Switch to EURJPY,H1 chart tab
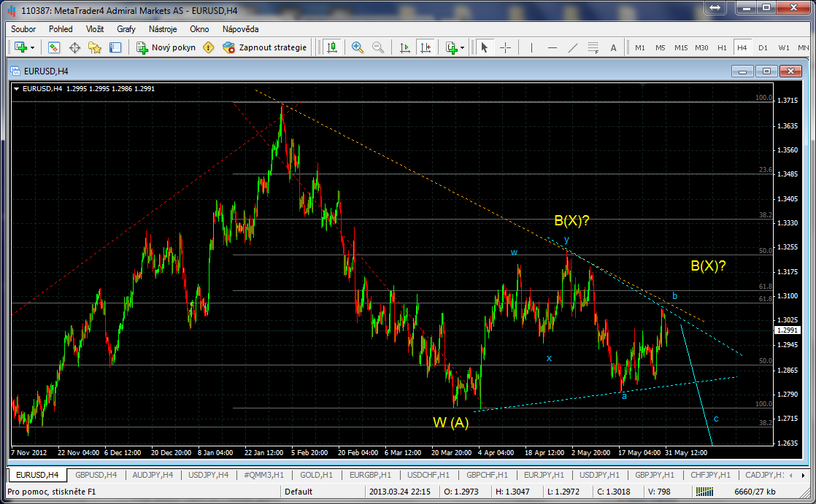Screen dimensions: 816x504 pos(544,475)
